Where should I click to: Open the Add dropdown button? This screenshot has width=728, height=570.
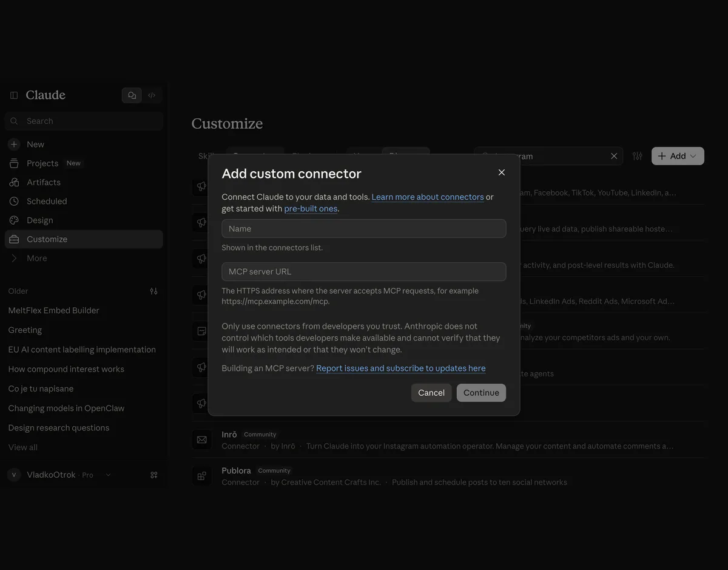(678, 156)
